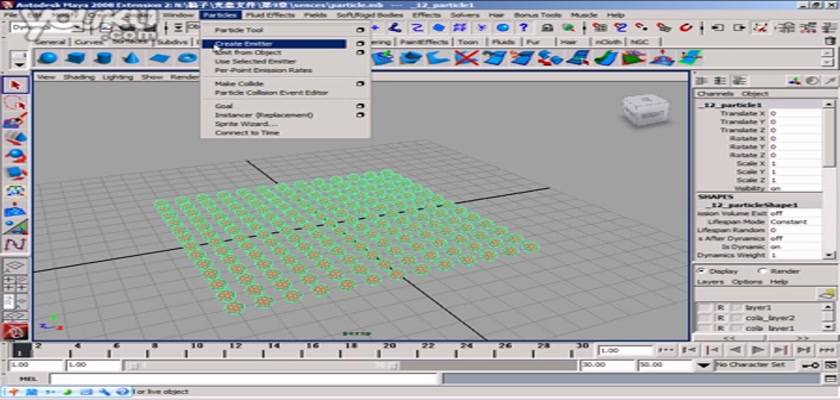Click the input connections arrow icon
Image resolution: width=840 pixels, height=400 pixels.
point(717,27)
